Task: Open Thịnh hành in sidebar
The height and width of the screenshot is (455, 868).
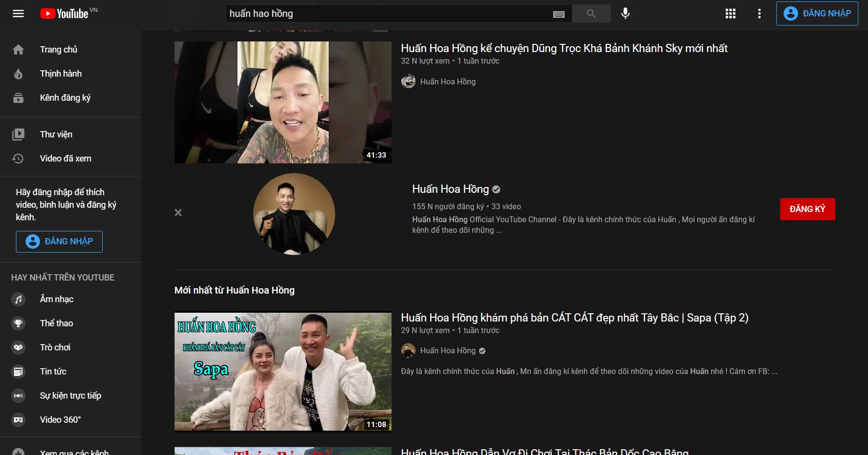Action: point(70,74)
